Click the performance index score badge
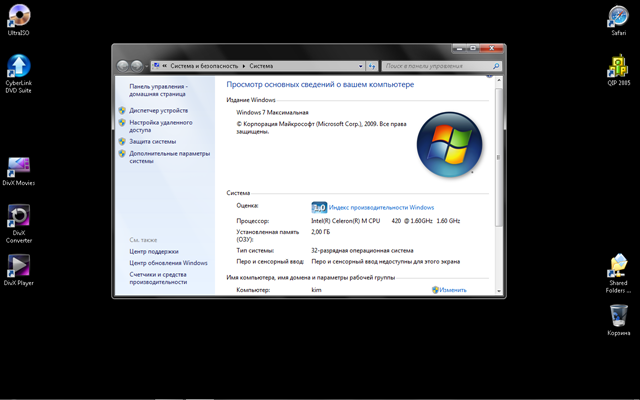 pyautogui.click(x=319, y=207)
